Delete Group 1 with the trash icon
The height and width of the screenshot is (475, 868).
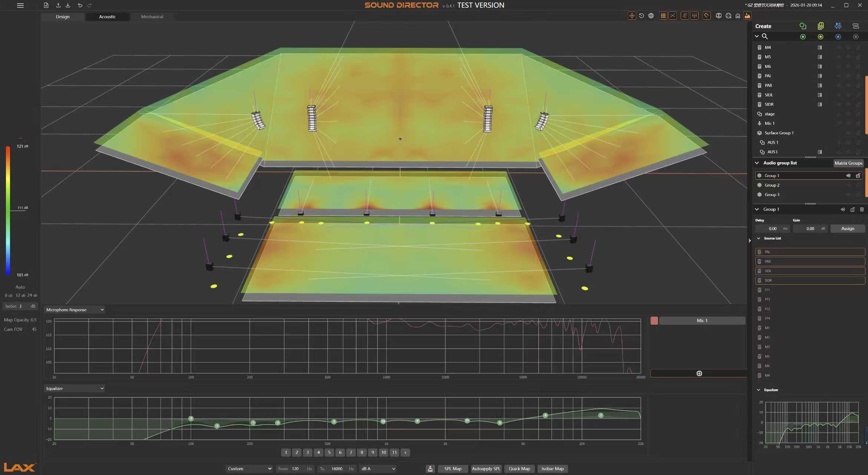pyautogui.click(x=862, y=209)
